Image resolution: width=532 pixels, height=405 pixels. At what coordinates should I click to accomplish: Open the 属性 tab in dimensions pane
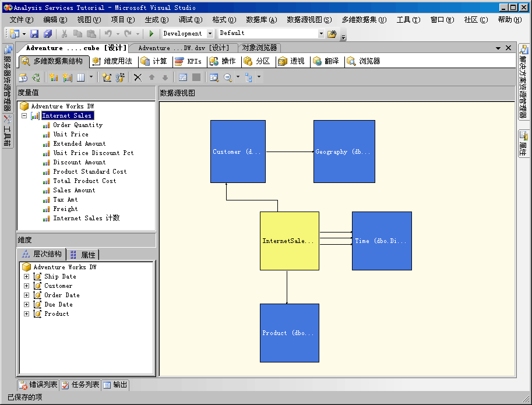click(x=83, y=255)
